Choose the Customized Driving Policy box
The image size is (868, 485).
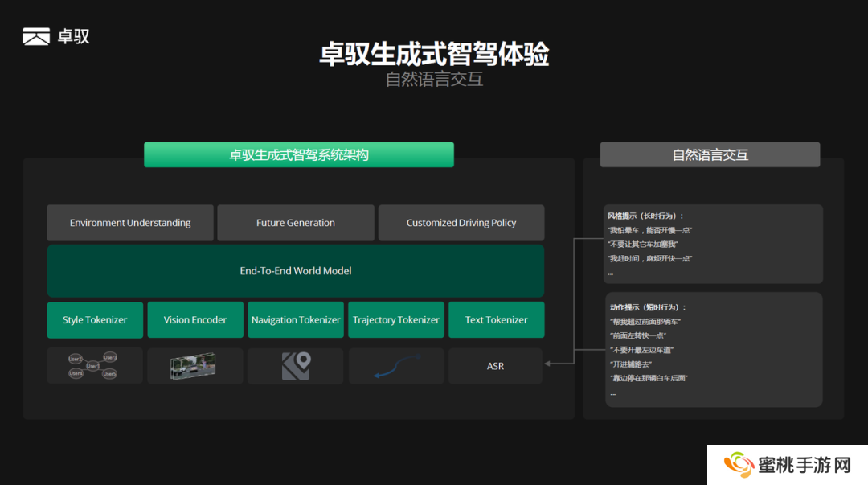point(461,223)
